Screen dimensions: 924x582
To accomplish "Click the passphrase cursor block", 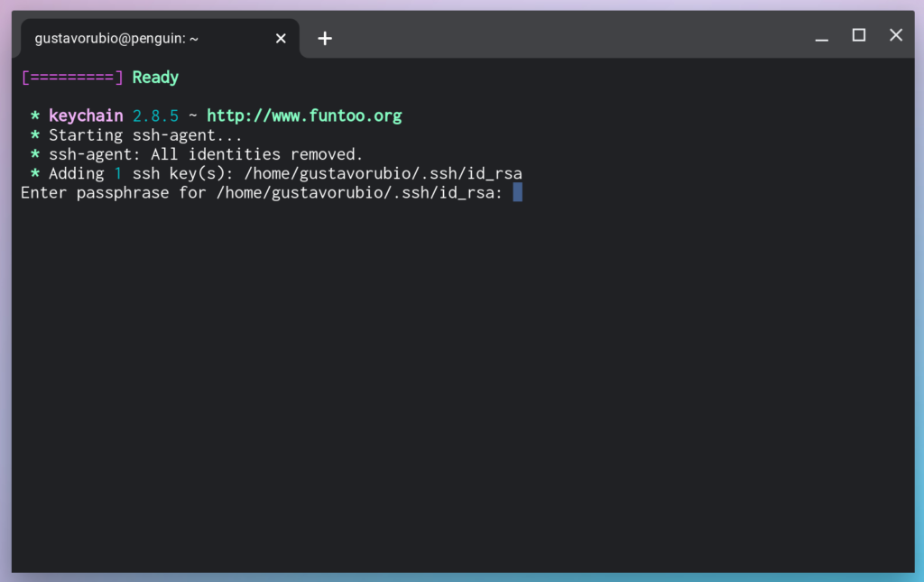I will [517, 192].
